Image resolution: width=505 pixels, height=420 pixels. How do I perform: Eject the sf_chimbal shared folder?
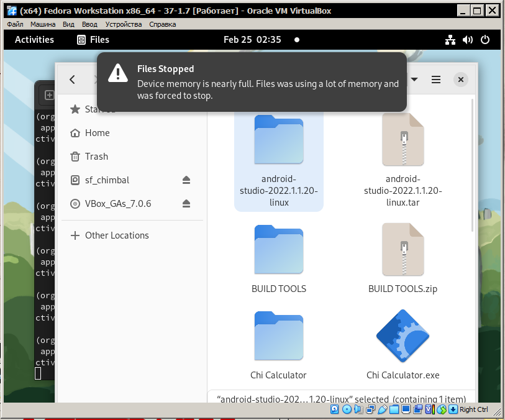[186, 180]
